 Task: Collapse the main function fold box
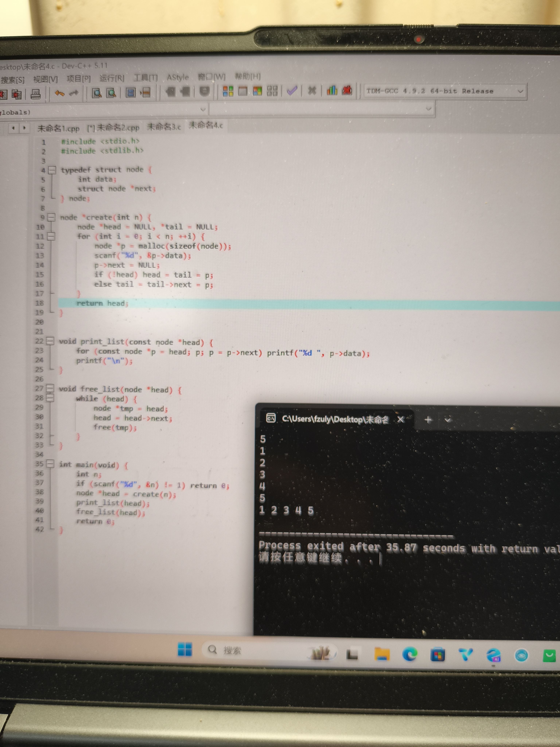coord(50,464)
